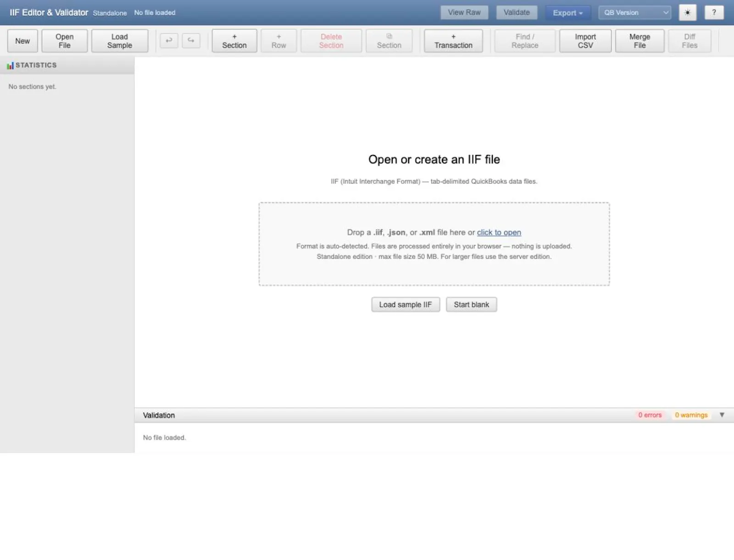The width and height of the screenshot is (734, 560).
Task: Click the Statistics bar chart icon
Action: [x=10, y=66]
